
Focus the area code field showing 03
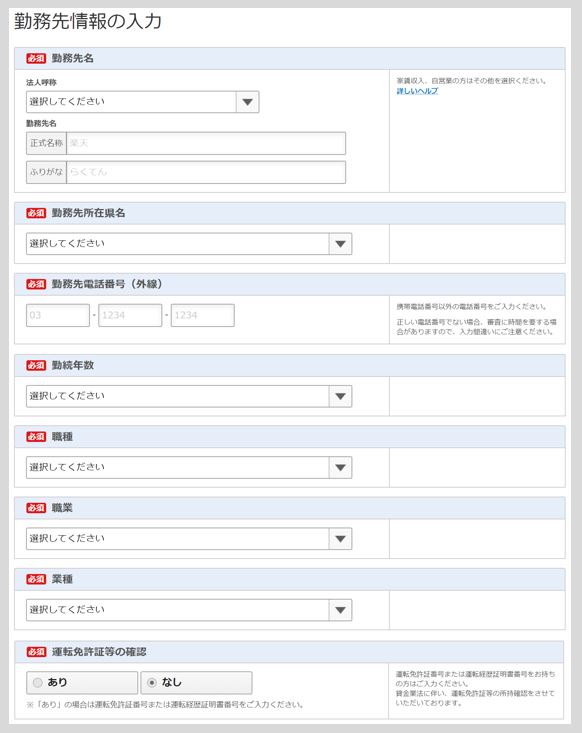click(x=58, y=315)
